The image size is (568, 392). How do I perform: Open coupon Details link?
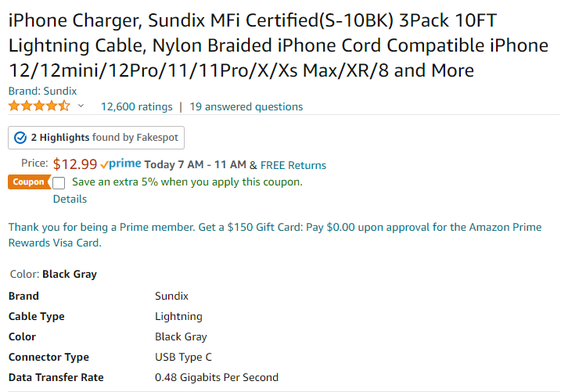pyautogui.click(x=70, y=199)
